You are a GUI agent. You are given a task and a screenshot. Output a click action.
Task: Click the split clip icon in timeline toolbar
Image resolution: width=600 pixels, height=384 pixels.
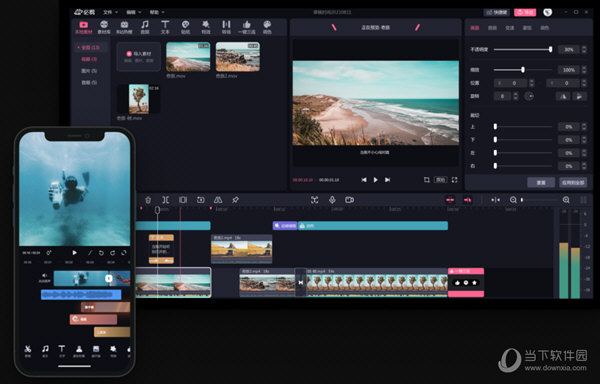click(165, 200)
